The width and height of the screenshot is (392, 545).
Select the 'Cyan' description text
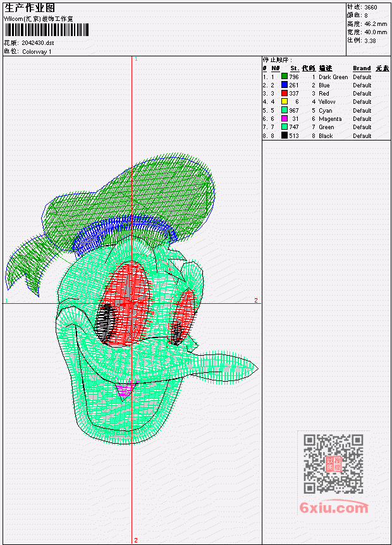(326, 111)
